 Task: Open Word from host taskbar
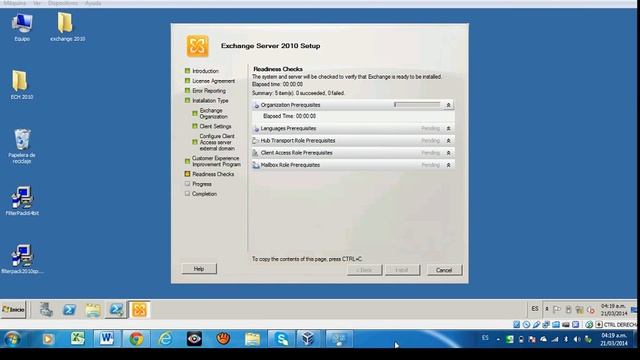pyautogui.click(x=107, y=339)
